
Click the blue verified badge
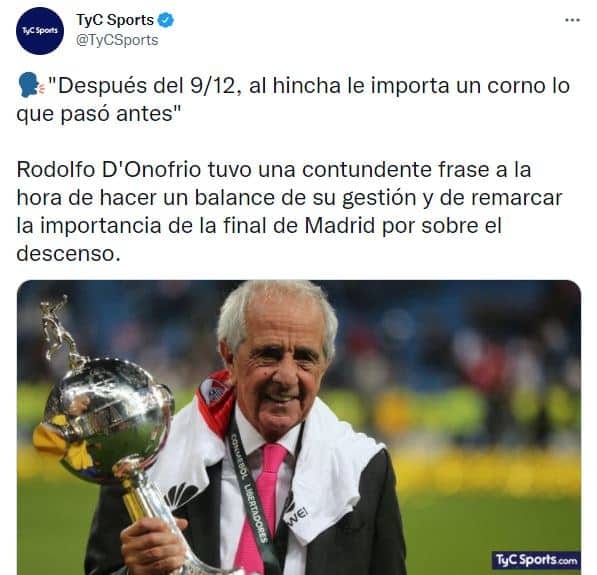point(166,20)
